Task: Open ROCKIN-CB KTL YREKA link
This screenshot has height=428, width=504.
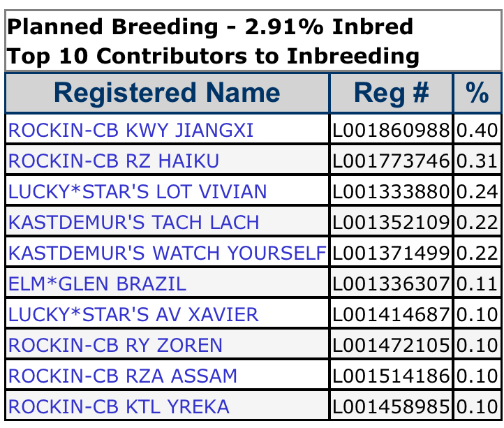Action: [x=119, y=407]
